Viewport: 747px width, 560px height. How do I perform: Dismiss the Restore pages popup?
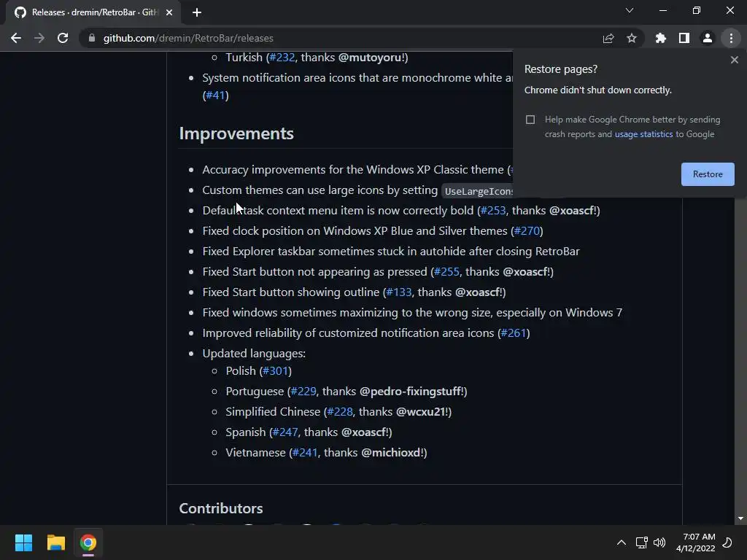(734, 60)
